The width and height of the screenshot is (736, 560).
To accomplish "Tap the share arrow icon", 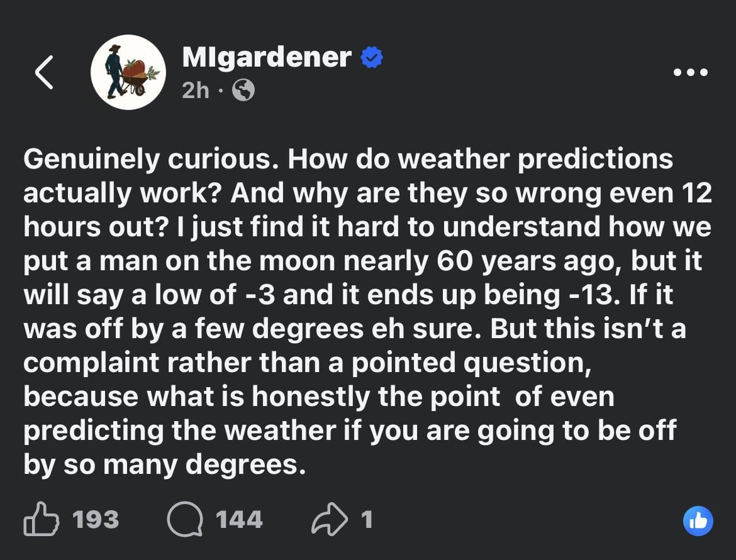I will pyautogui.click(x=329, y=519).
